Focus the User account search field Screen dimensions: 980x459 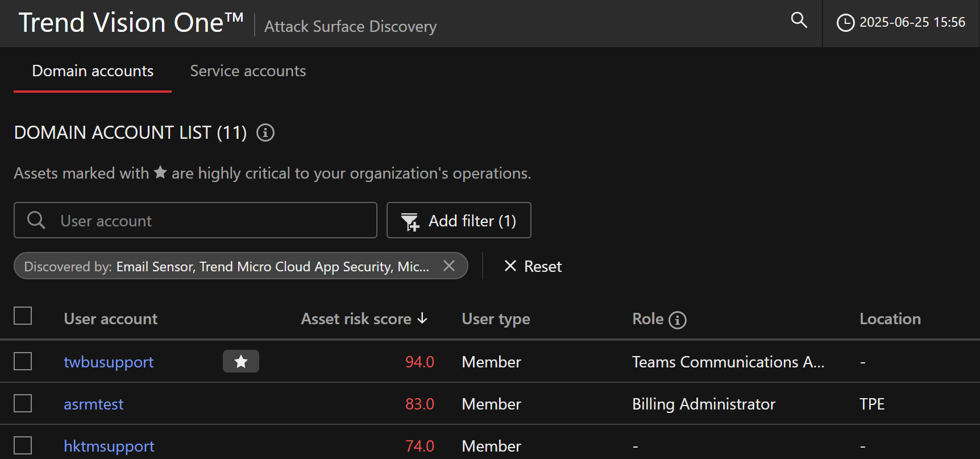[210, 221]
